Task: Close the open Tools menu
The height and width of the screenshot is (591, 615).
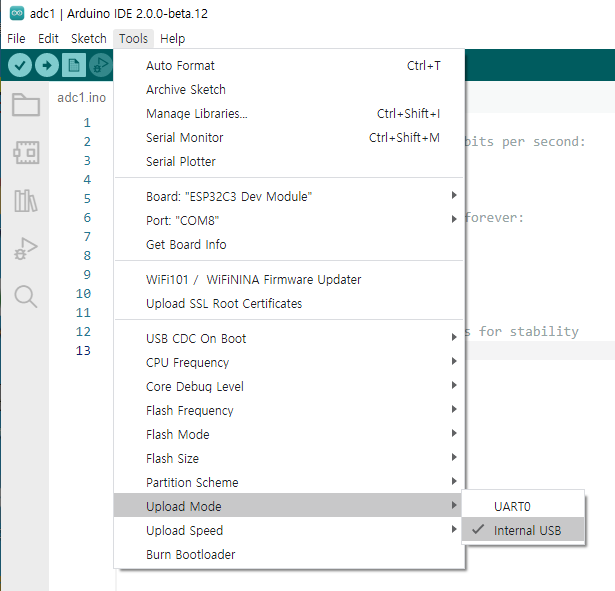Action: pyautogui.click(x=133, y=38)
